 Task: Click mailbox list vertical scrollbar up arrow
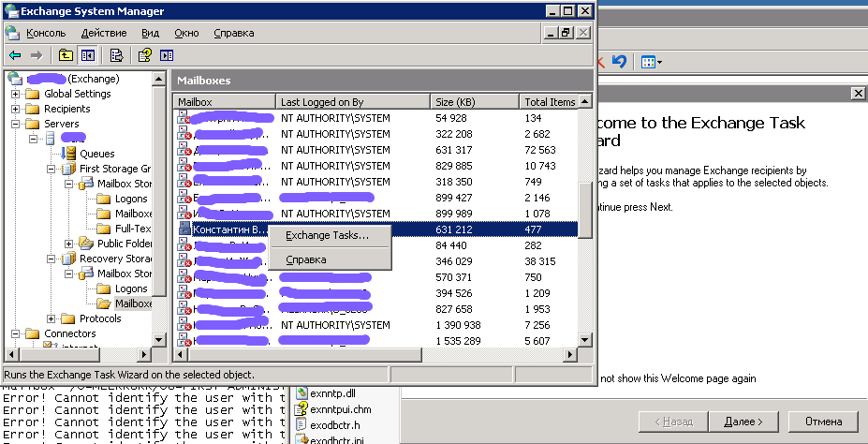click(584, 101)
